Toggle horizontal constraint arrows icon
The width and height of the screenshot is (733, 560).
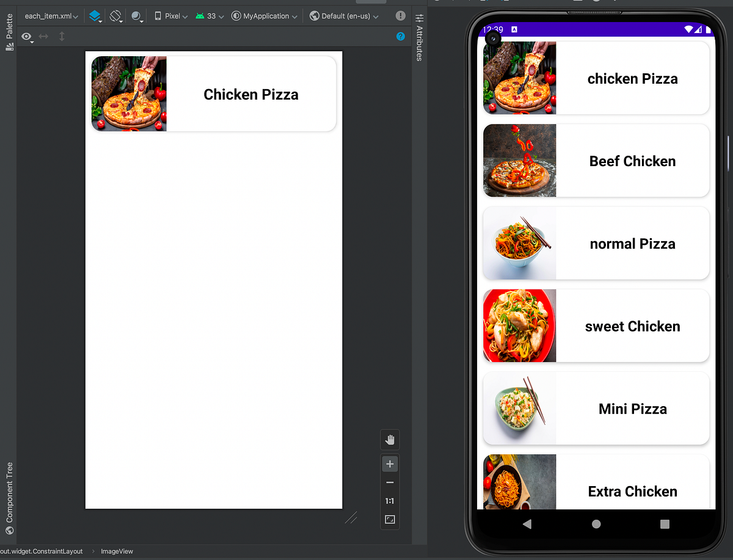click(43, 37)
